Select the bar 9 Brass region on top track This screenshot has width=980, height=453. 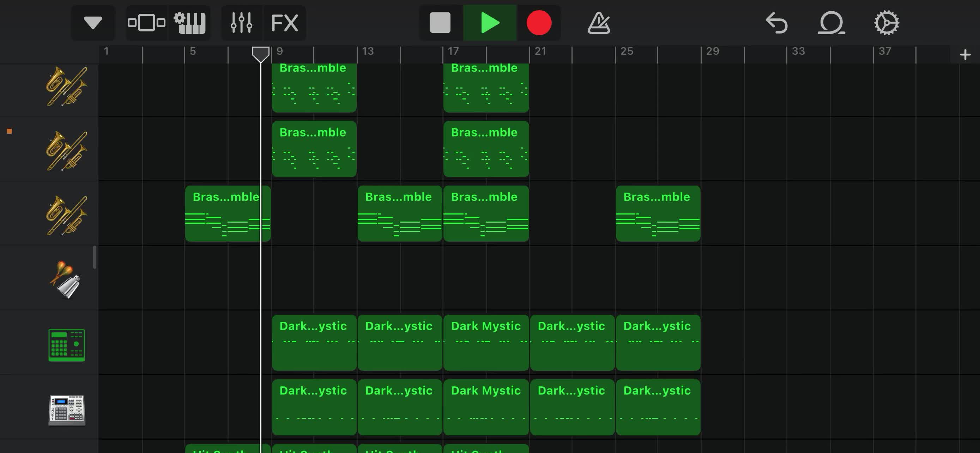point(314,88)
